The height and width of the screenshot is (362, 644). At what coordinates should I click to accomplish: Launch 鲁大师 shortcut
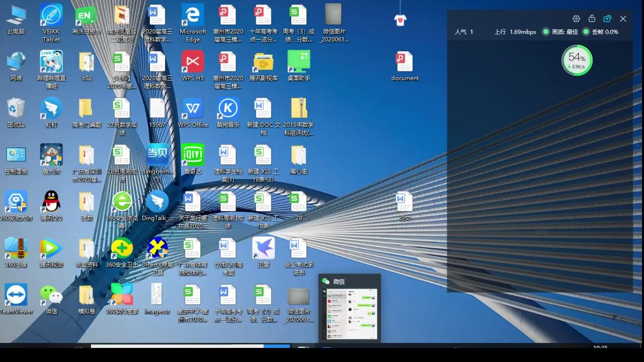point(51,159)
